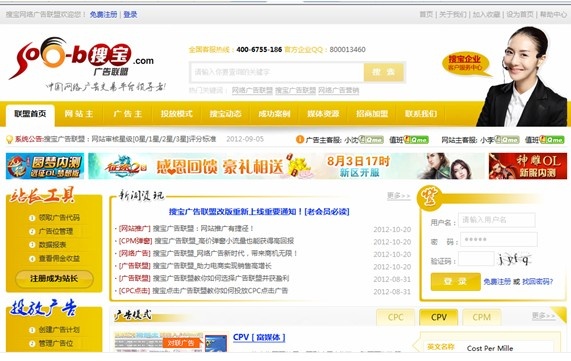Select 网站主 navigation tab
Image resolution: width=571 pixels, height=361 pixels.
point(79,114)
